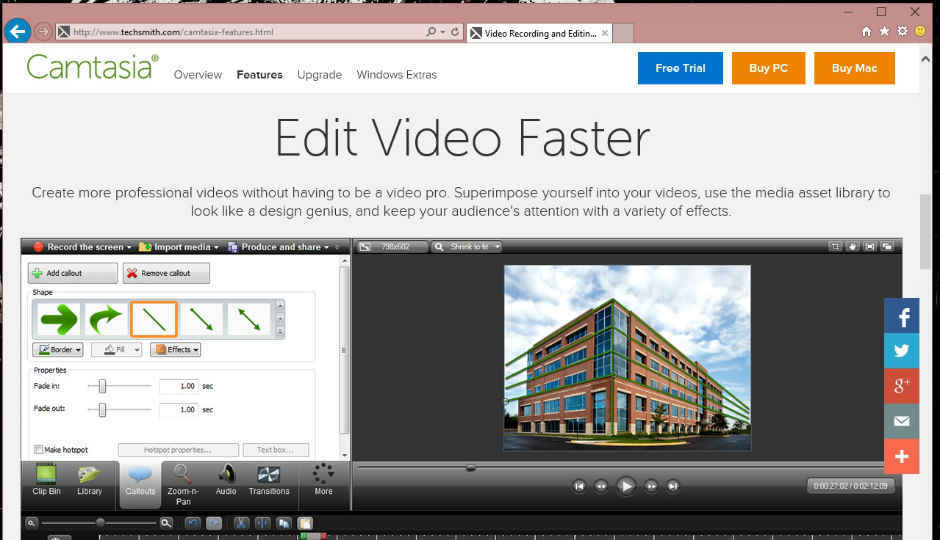The height and width of the screenshot is (540, 940).
Task: Select the plain line callout shape
Action: 154,319
